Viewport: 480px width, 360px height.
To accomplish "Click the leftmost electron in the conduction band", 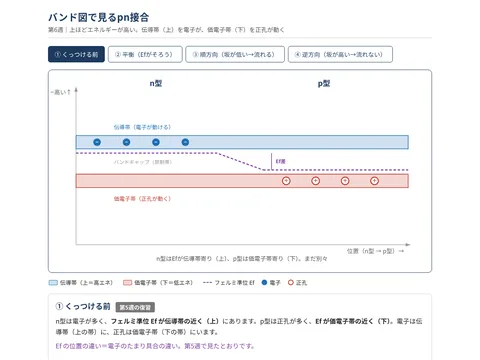I will 97,142.
